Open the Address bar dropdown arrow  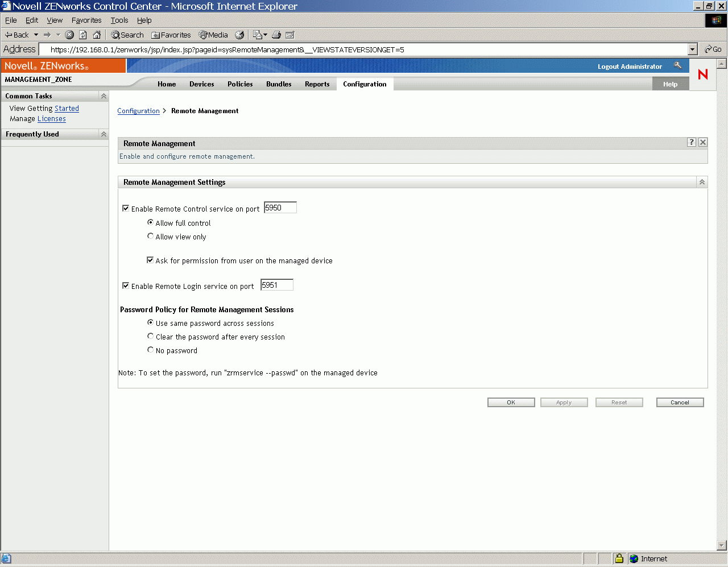(693, 49)
